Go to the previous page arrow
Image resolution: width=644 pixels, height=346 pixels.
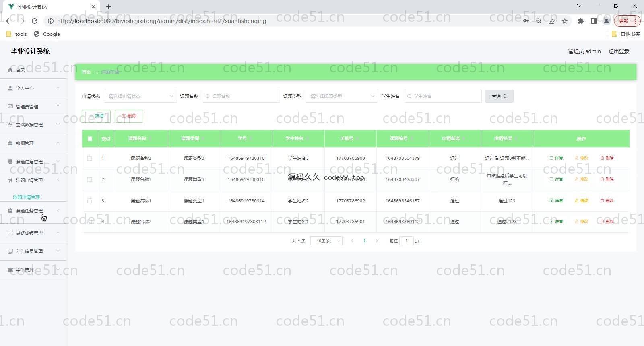[x=352, y=241]
